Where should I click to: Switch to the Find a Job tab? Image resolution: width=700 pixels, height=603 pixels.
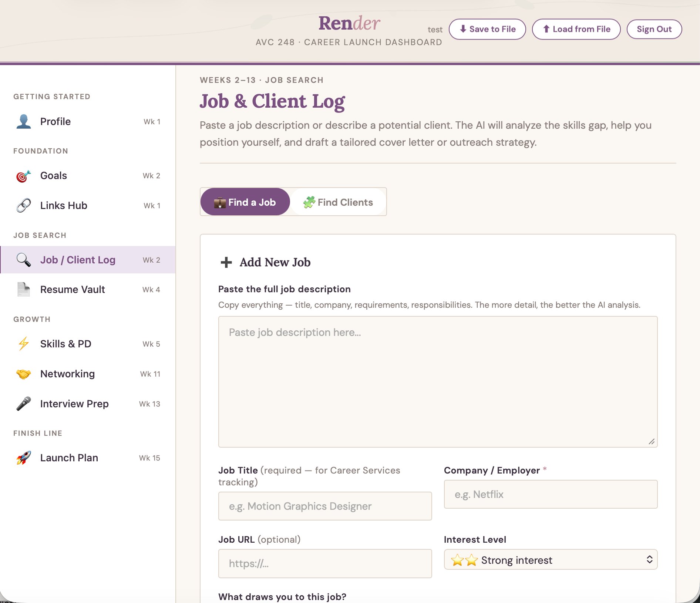pyautogui.click(x=245, y=202)
